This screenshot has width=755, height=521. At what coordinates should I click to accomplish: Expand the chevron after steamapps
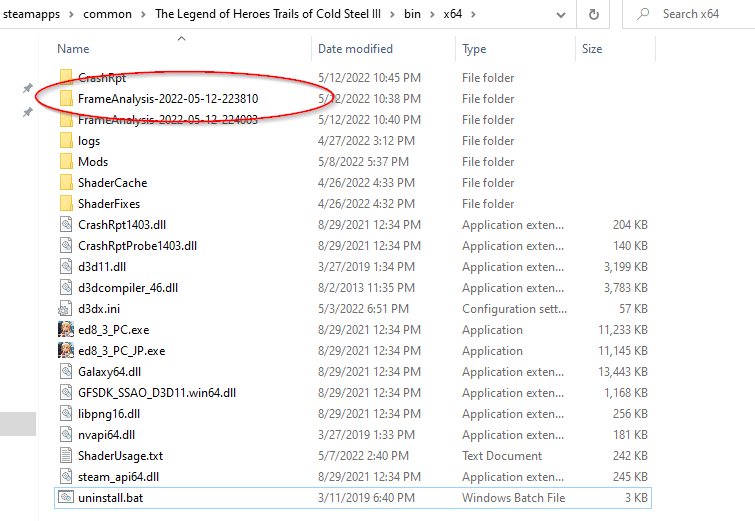71,14
